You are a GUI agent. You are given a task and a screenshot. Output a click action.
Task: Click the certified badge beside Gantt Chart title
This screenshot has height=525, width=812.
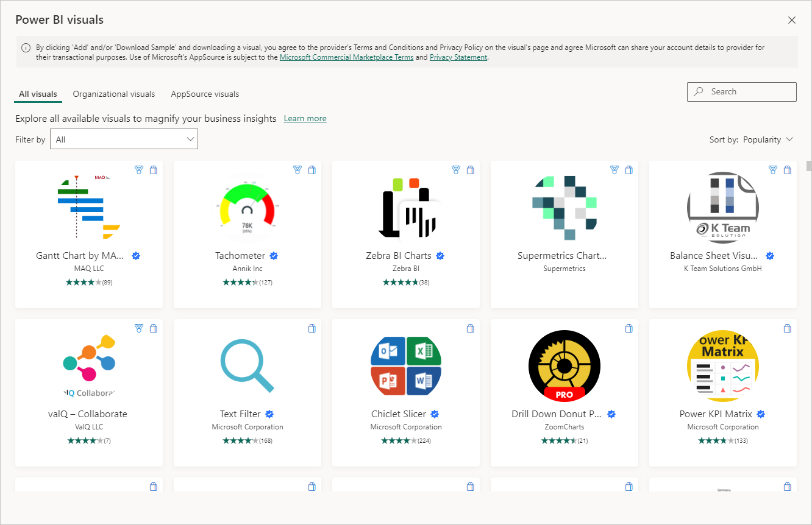136,256
